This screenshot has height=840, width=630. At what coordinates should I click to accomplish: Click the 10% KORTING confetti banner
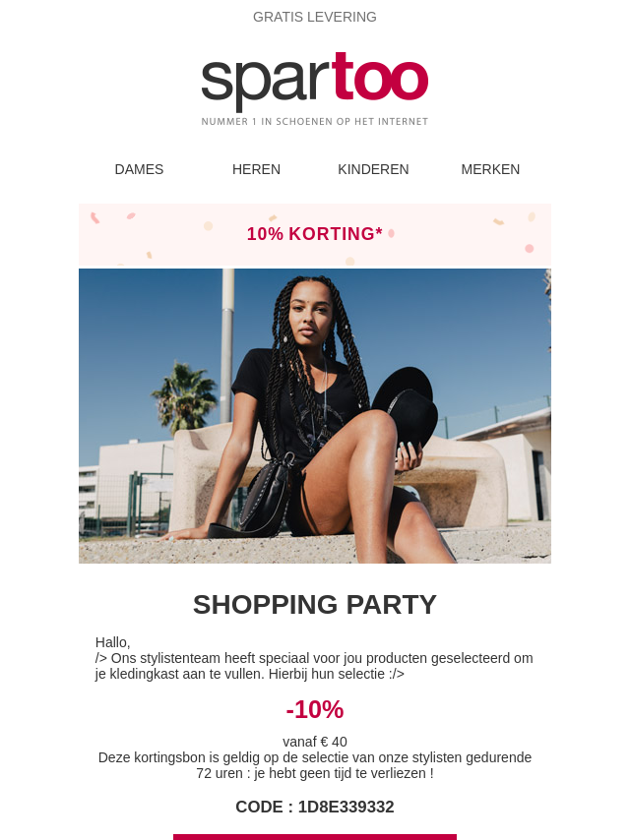pos(315,235)
